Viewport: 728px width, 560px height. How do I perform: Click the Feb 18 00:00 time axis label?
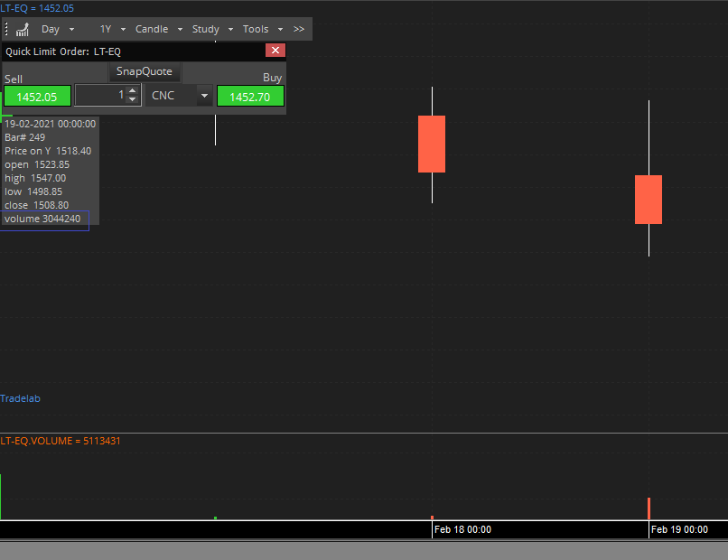(462, 529)
